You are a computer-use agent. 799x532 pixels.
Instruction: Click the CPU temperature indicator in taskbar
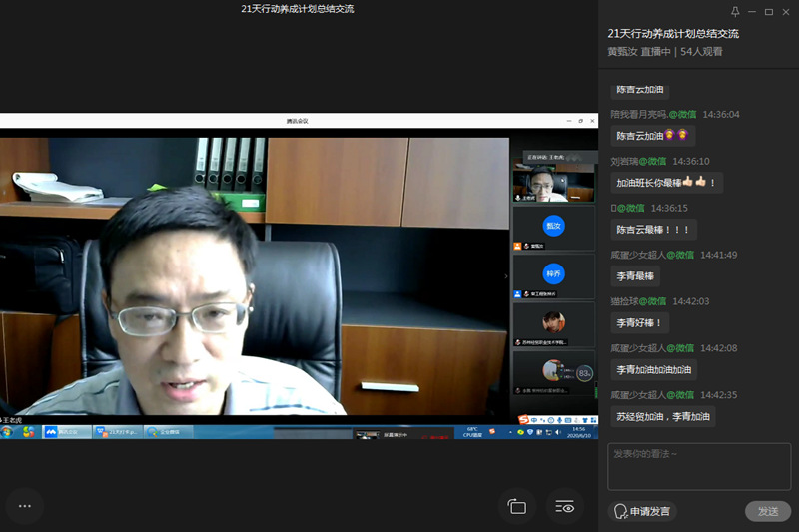click(472, 432)
